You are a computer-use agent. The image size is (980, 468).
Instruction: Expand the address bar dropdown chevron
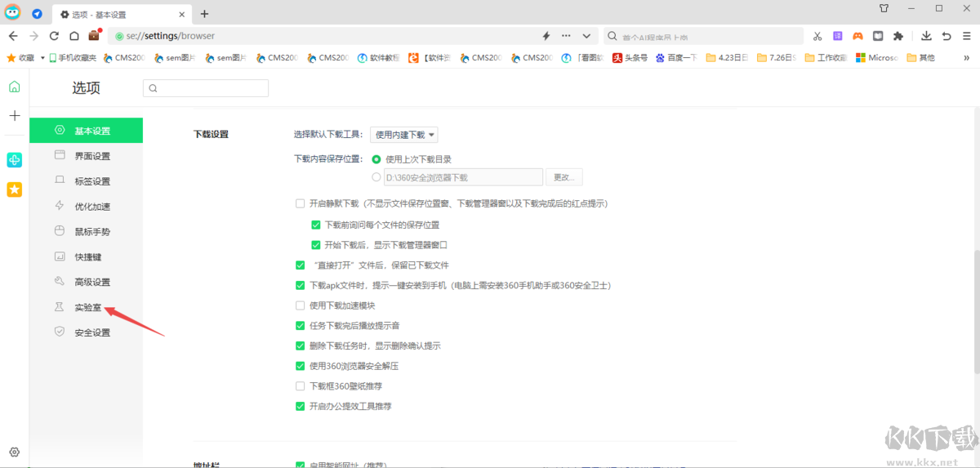pos(586,36)
